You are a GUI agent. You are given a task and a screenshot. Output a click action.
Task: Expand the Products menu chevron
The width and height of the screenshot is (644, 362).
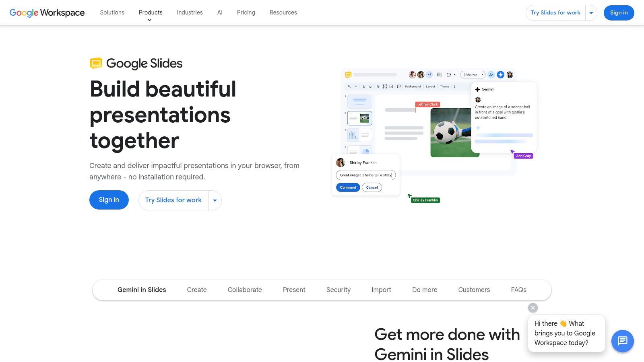pyautogui.click(x=150, y=20)
